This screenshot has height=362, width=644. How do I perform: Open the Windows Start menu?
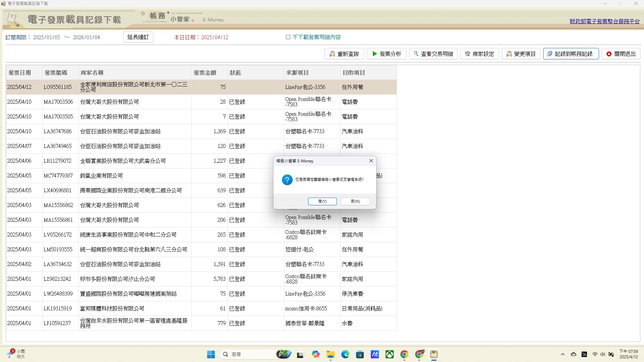click(x=211, y=354)
